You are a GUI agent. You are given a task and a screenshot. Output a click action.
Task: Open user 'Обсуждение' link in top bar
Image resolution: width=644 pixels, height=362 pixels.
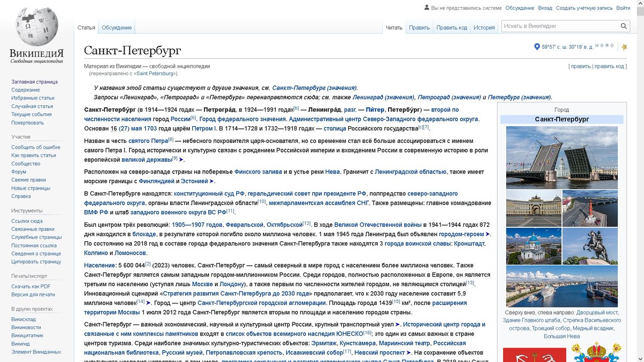pyautogui.click(x=519, y=8)
